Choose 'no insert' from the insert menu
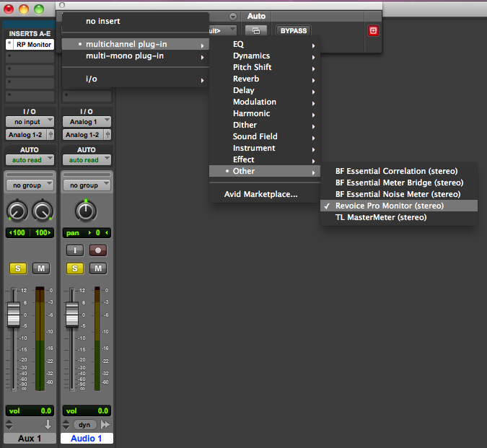Image resolution: width=487 pixels, height=448 pixels. click(x=102, y=21)
